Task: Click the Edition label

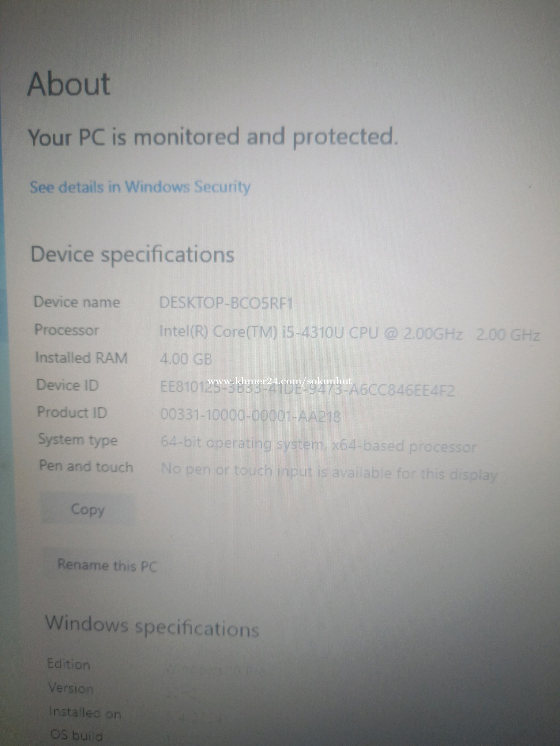Action: (x=69, y=664)
